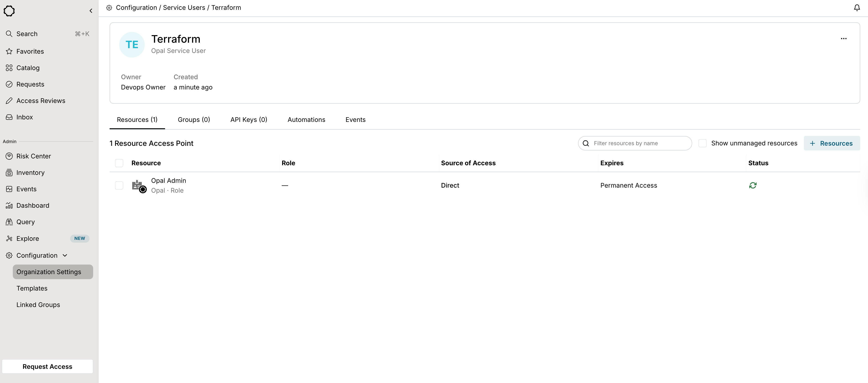Screen dimensions: 868x383
Task: Open Service Users breadcrumb link
Action: pos(184,8)
